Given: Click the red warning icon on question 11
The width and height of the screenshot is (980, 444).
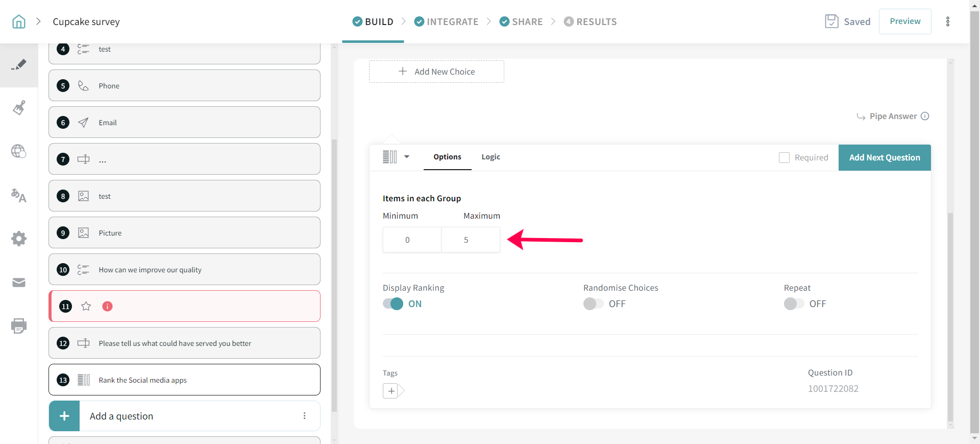Looking at the screenshot, I should click(x=107, y=306).
